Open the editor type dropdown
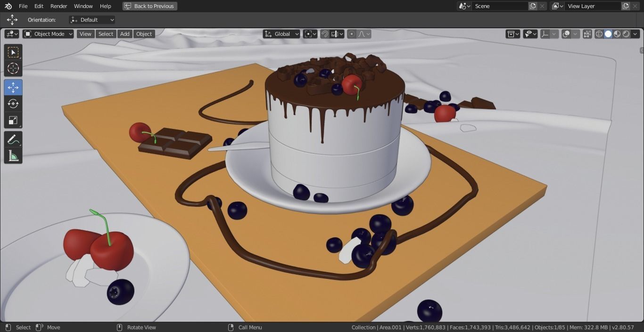 pos(12,34)
